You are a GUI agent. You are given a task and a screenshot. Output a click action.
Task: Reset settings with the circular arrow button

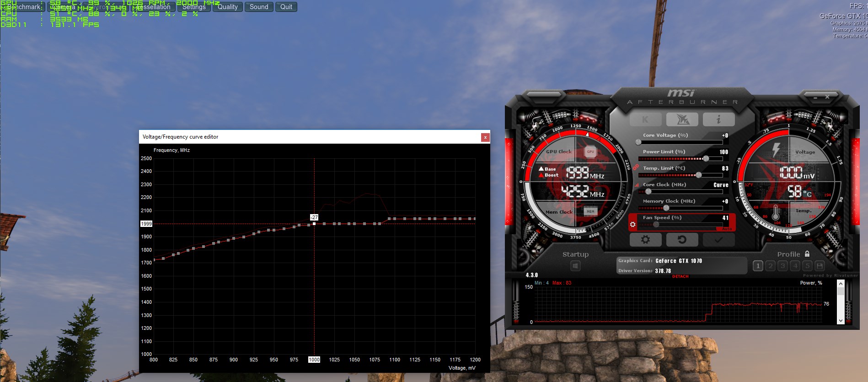[682, 239]
